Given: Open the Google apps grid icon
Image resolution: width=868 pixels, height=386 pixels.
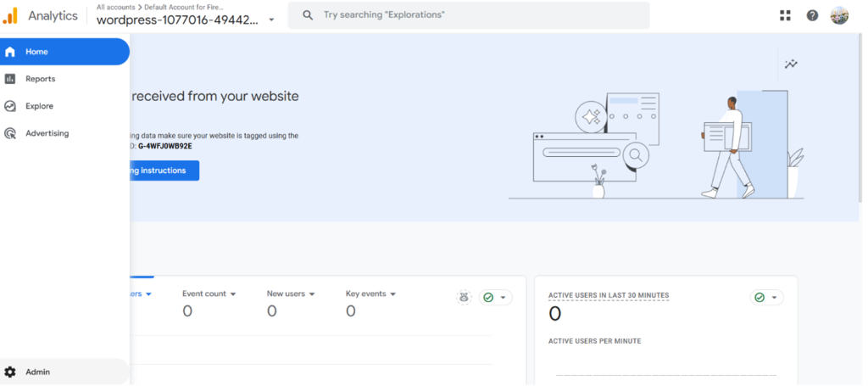Looking at the screenshot, I should (x=785, y=15).
